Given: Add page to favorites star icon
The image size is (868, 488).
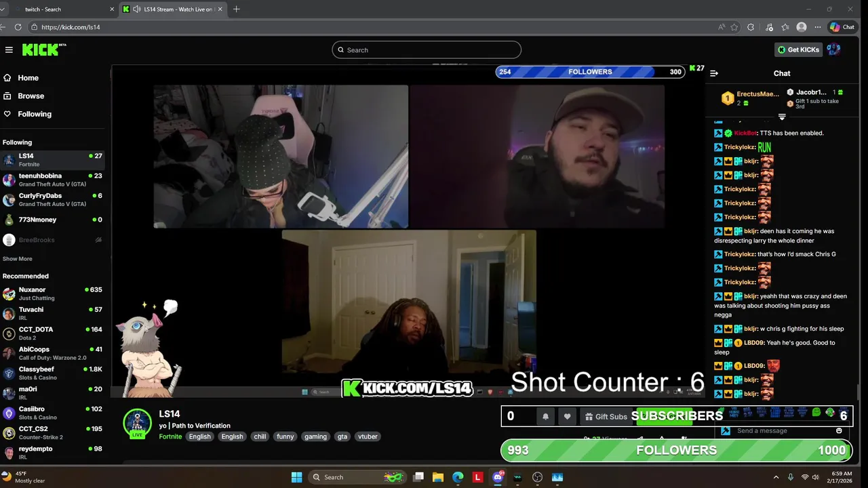Looking at the screenshot, I should (x=734, y=27).
